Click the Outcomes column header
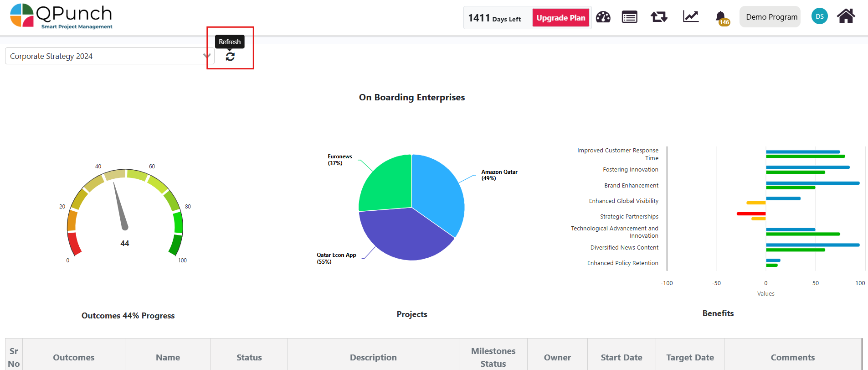This screenshot has width=868, height=370. point(74,357)
